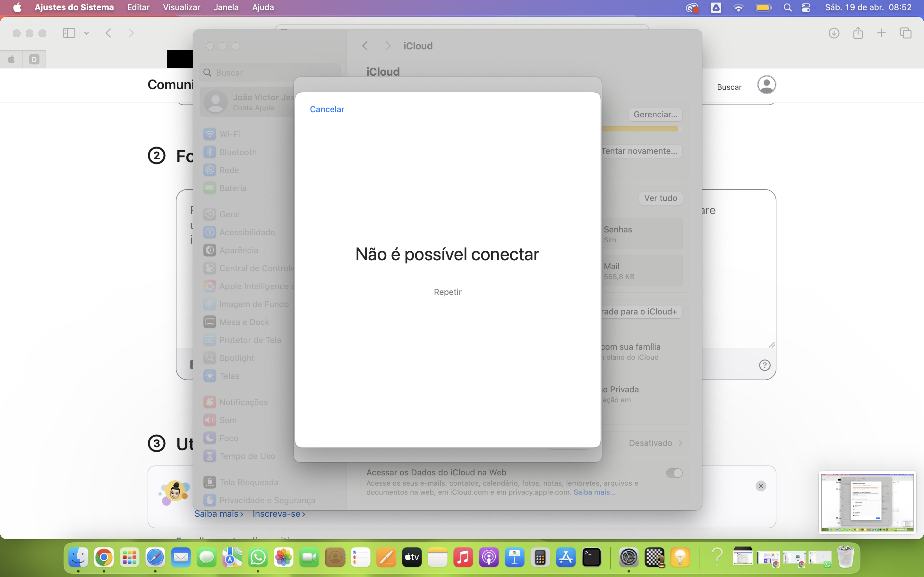This screenshot has height=577, width=924.
Task: Click Repetir to retry connecting
Action: coord(448,292)
